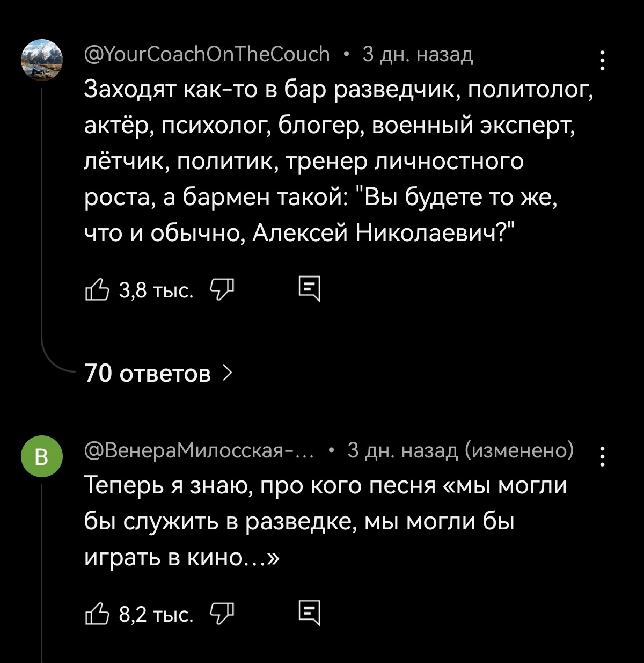644x663 pixels.
Task: Open the @ВенераМилосская channel link
Action: [x=199, y=449]
